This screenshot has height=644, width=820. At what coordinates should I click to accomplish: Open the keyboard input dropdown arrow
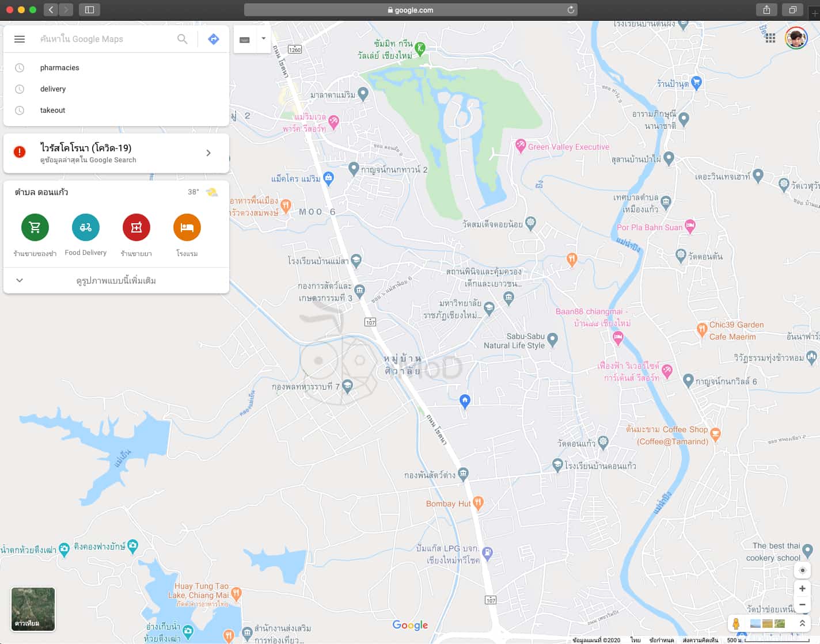(263, 39)
